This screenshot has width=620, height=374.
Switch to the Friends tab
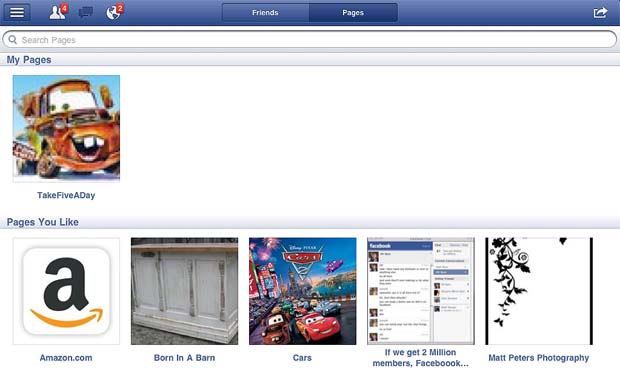tap(265, 13)
